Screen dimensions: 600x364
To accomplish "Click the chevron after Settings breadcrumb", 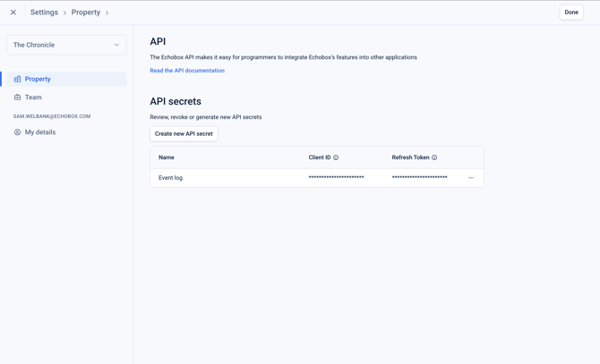I will (x=64, y=13).
